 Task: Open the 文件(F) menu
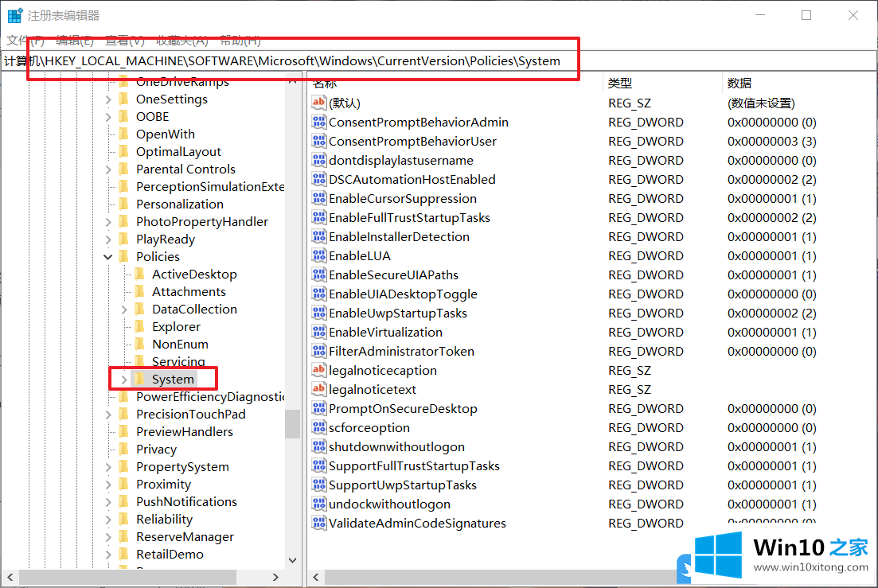[25, 41]
